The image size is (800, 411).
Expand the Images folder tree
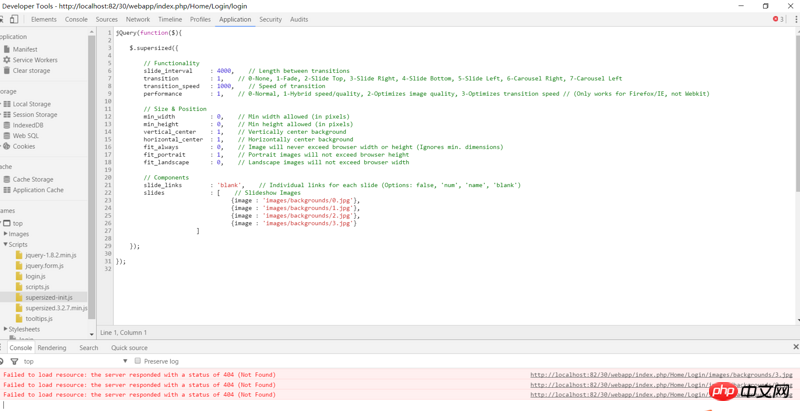coord(5,234)
